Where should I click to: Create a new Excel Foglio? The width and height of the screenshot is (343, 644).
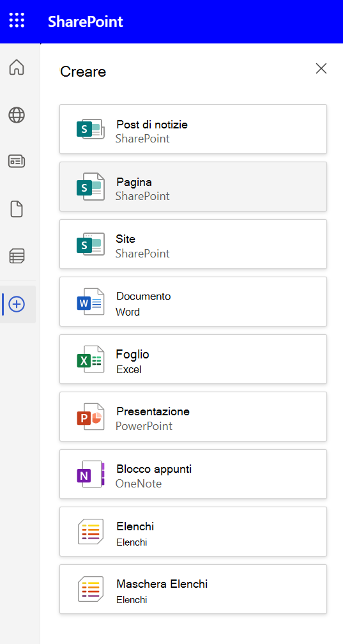(x=193, y=359)
